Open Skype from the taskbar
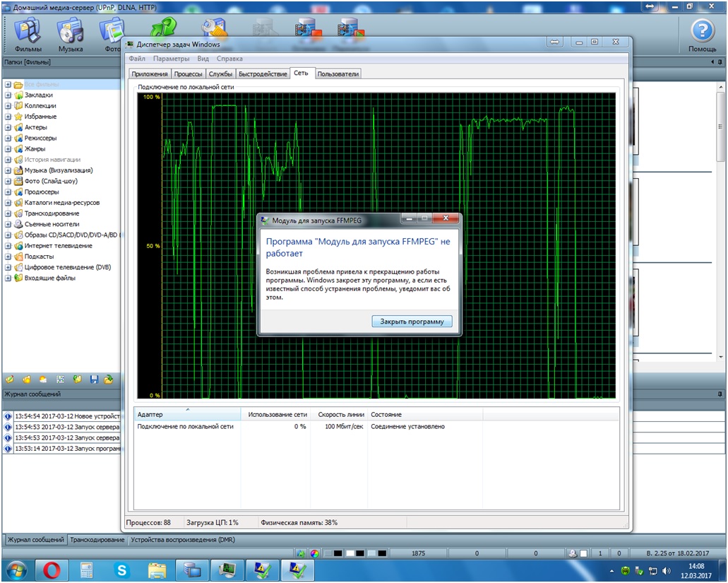Viewport: 728px width, 583px height. pyautogui.click(x=121, y=569)
